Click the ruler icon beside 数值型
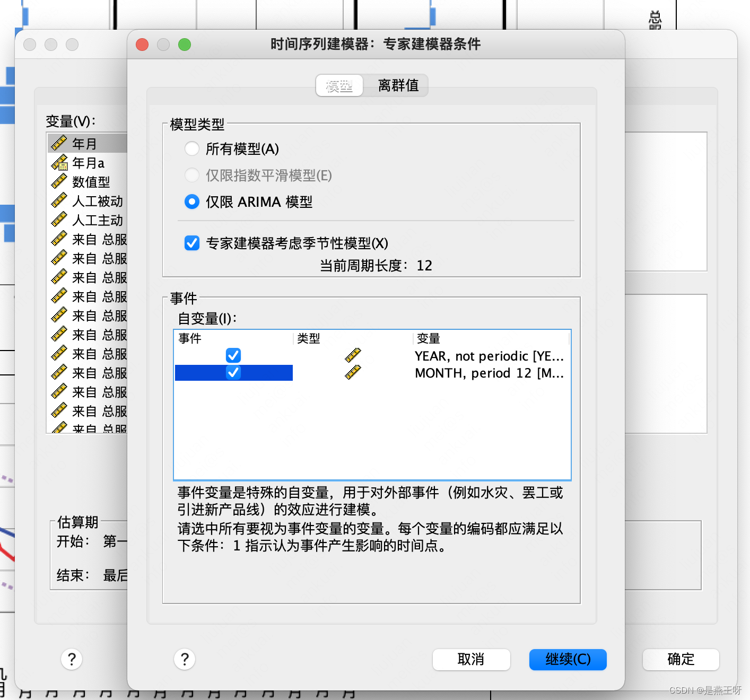This screenshot has width=750, height=700. 59,181
